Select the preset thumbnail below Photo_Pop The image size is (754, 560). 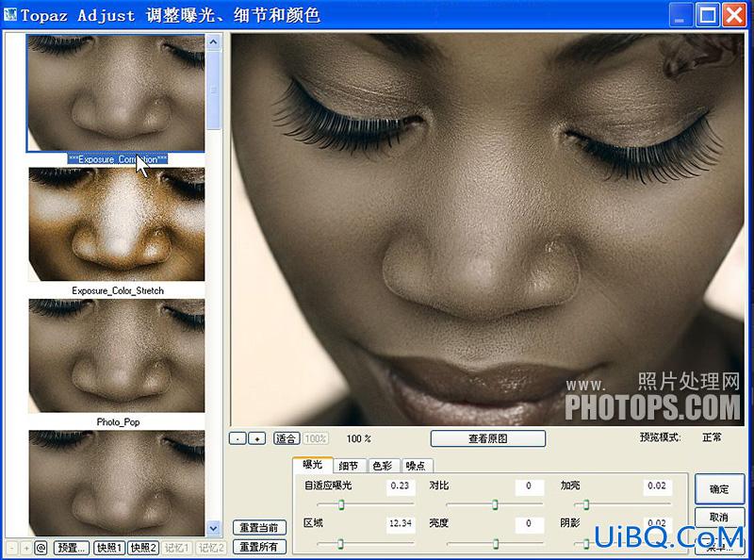(x=116, y=483)
